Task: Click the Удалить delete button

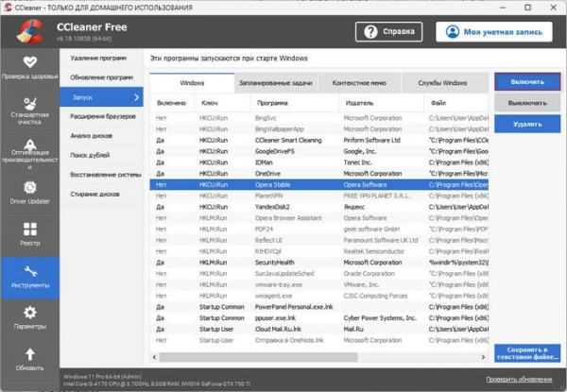Action: (527, 124)
